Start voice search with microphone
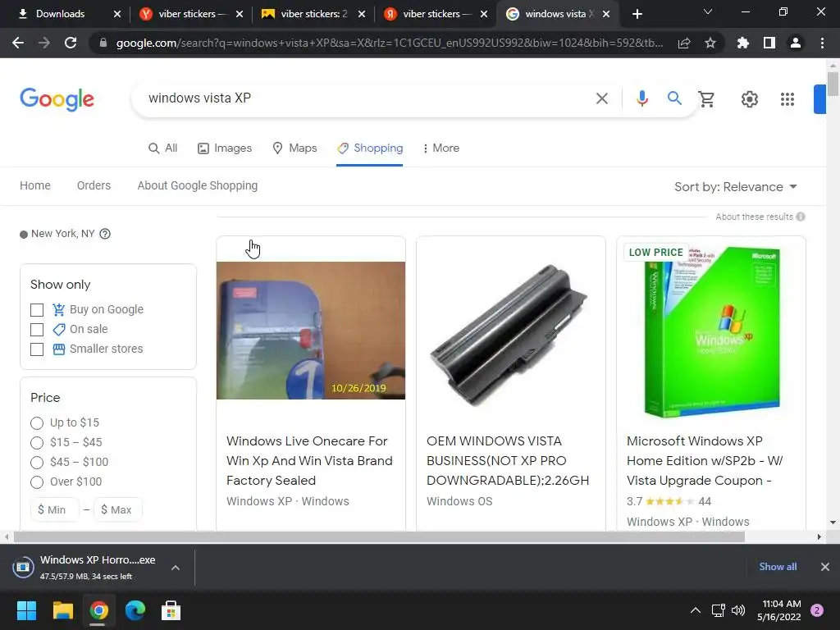This screenshot has height=630, width=840. click(x=641, y=98)
